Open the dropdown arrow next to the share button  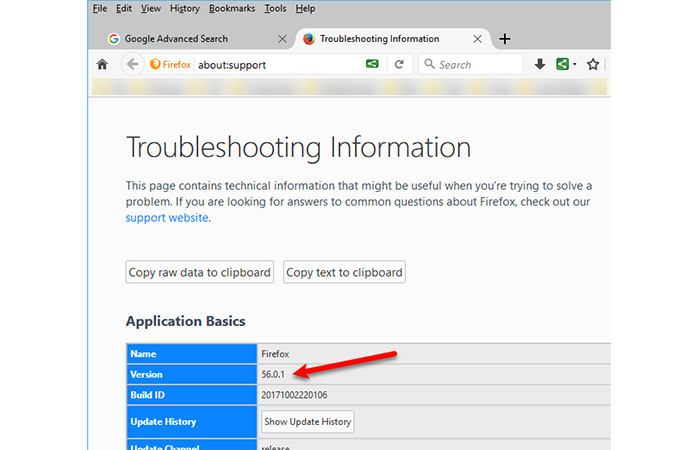click(575, 64)
